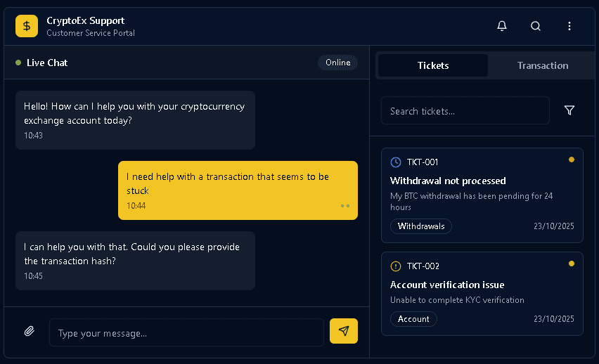
Task: Click the clock icon on TKT-001
Action: 396,162
